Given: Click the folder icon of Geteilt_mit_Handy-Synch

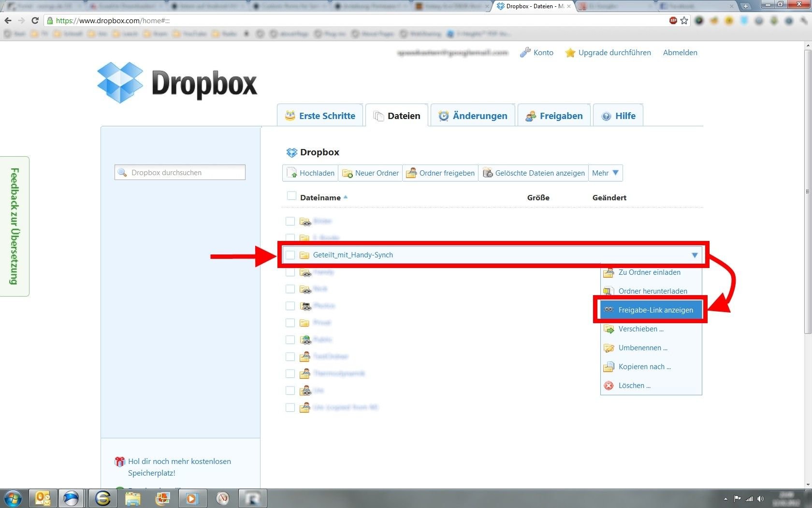Looking at the screenshot, I should [x=304, y=255].
